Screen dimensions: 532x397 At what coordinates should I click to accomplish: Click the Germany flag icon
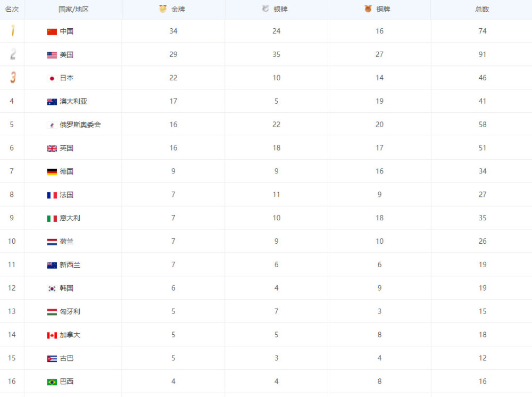click(52, 172)
